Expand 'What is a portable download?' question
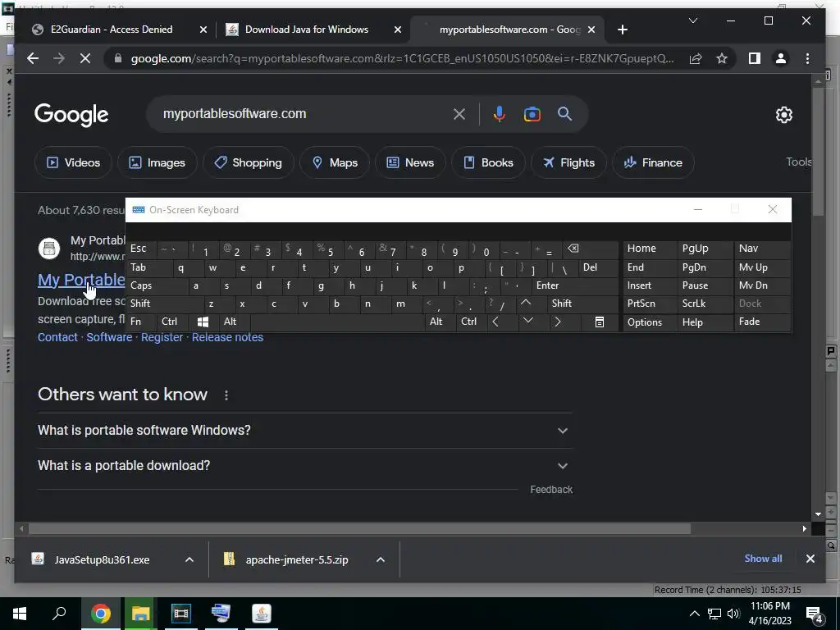Screen dimensions: 840x630 304,466
